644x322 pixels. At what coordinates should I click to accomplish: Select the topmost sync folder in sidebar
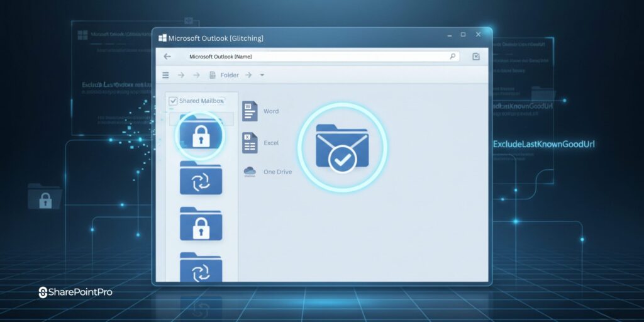201,178
